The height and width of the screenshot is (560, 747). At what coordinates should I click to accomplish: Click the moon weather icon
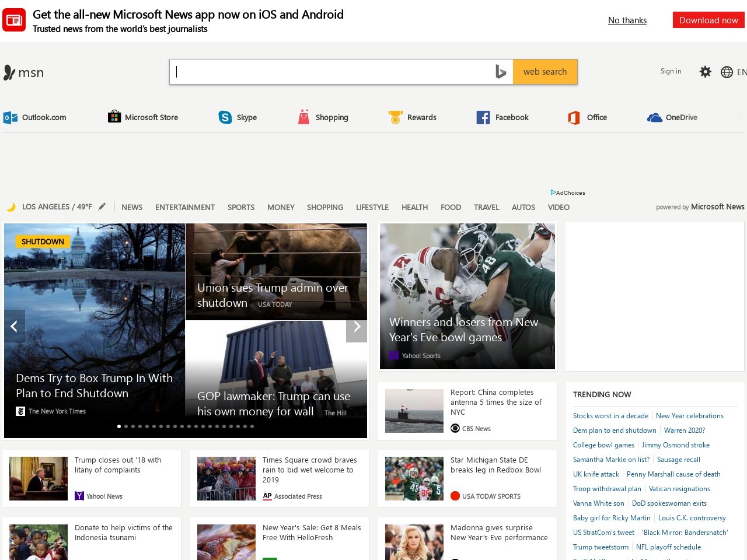(x=11, y=206)
